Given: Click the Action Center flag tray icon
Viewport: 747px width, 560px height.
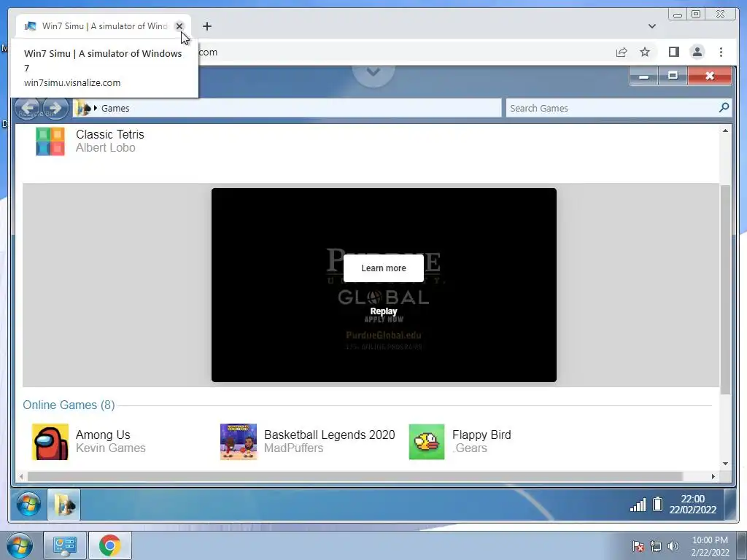Looking at the screenshot, I should pyautogui.click(x=638, y=546).
